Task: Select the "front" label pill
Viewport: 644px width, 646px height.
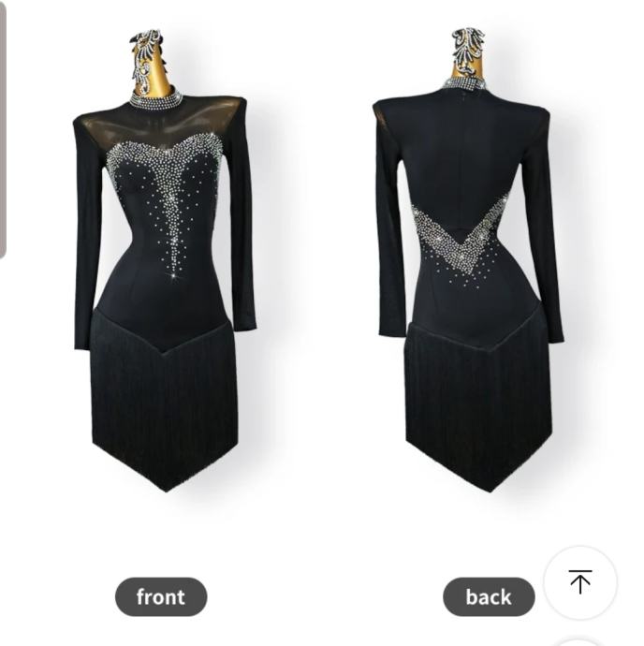Action: [161, 596]
